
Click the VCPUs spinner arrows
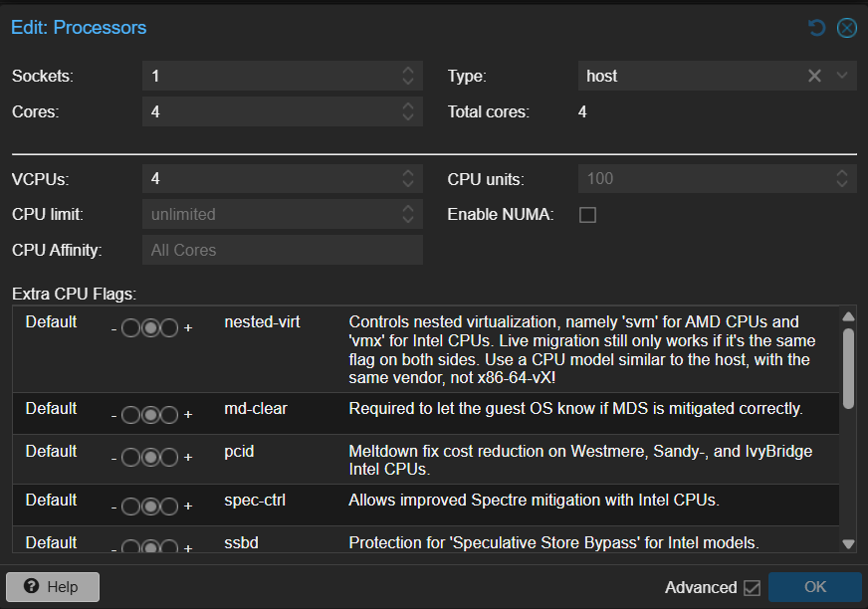pos(408,179)
